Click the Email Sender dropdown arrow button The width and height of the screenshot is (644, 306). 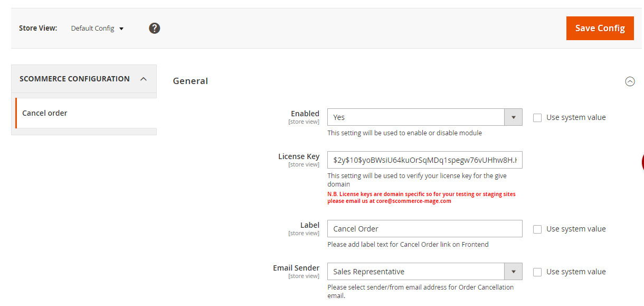[513, 272]
